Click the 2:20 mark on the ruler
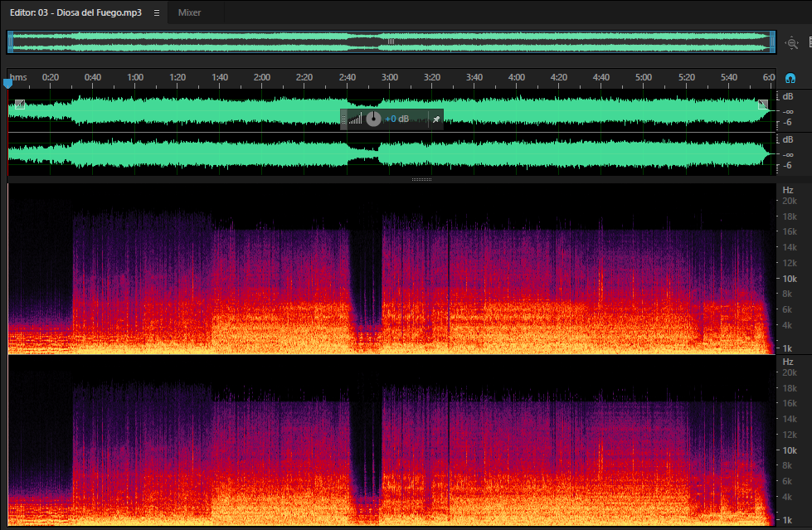The width and height of the screenshot is (812, 530). (304, 77)
